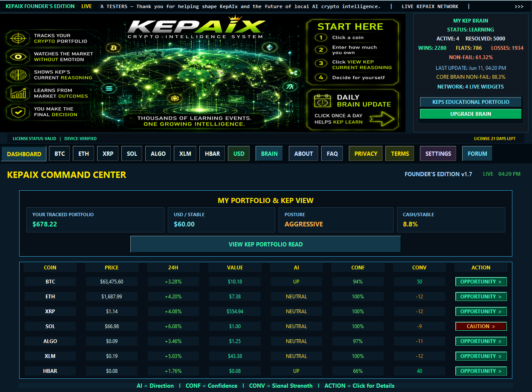The width and height of the screenshot is (532, 392).
Task: Click SOL 24H change +6.08%
Action: [173, 326]
